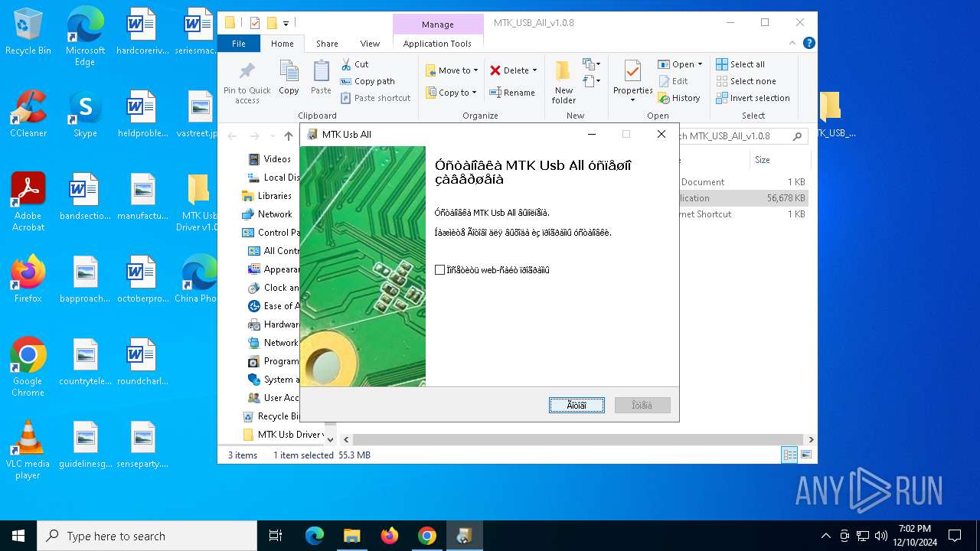980x551 pixels.
Task: Click the Rename command
Action: click(512, 93)
